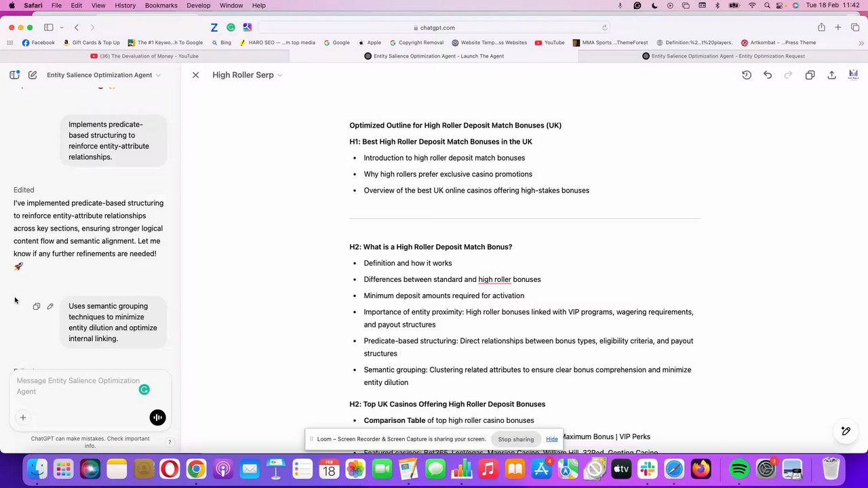Open the Copyright Removal bookmark
Screen dimensions: 868x488
[x=416, y=43]
